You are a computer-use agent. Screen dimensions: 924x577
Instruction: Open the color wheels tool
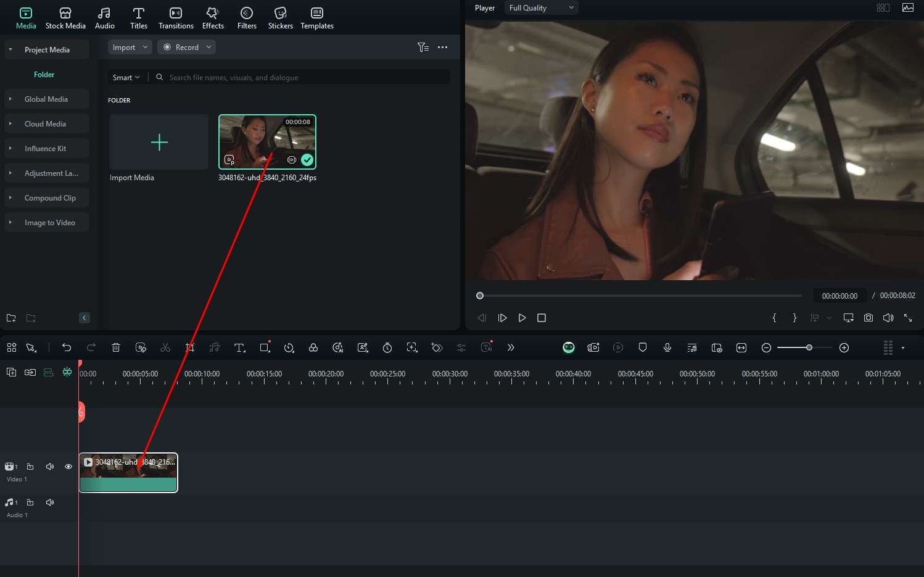[313, 347]
